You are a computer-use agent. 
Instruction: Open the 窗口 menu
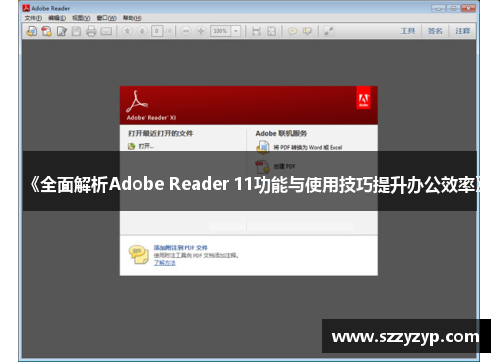106,18
